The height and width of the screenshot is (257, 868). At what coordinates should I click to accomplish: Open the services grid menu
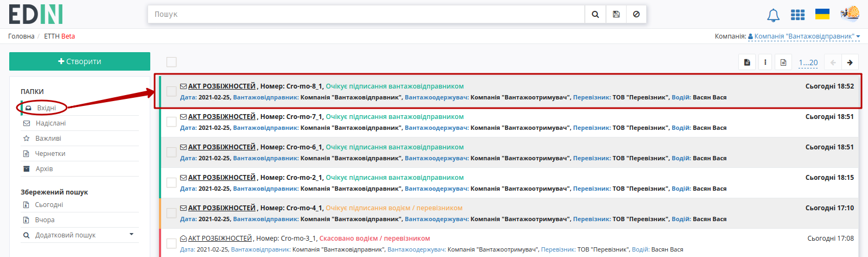[x=797, y=15]
